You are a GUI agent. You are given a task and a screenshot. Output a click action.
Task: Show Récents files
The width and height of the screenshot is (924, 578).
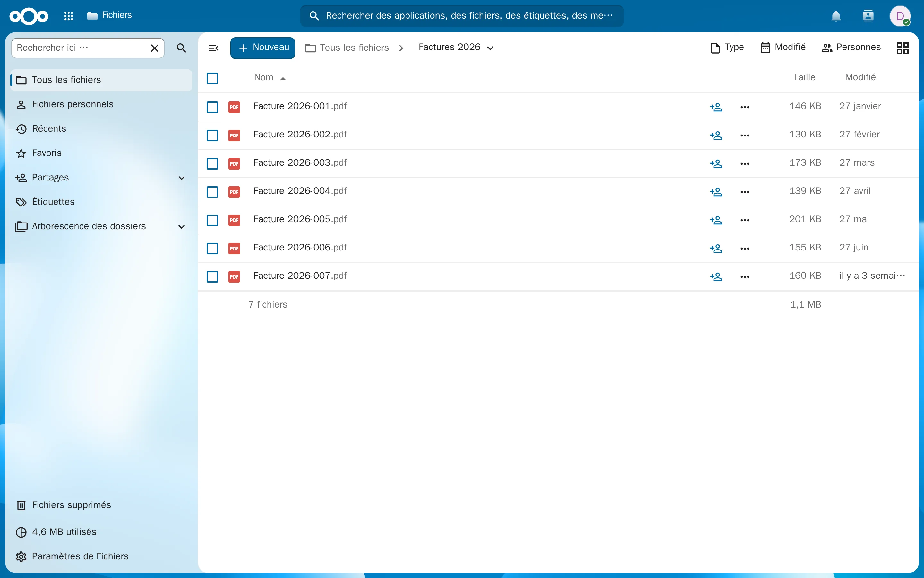click(101, 129)
